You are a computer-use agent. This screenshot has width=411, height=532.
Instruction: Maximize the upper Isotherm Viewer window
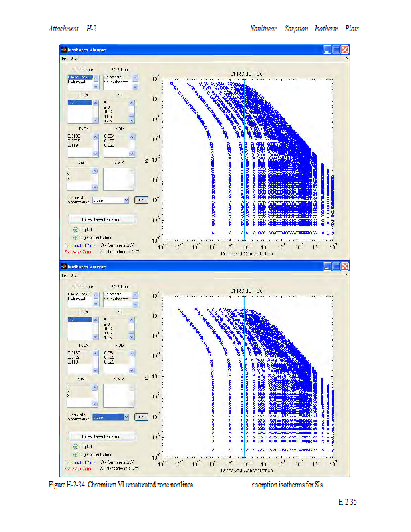[x=337, y=50]
